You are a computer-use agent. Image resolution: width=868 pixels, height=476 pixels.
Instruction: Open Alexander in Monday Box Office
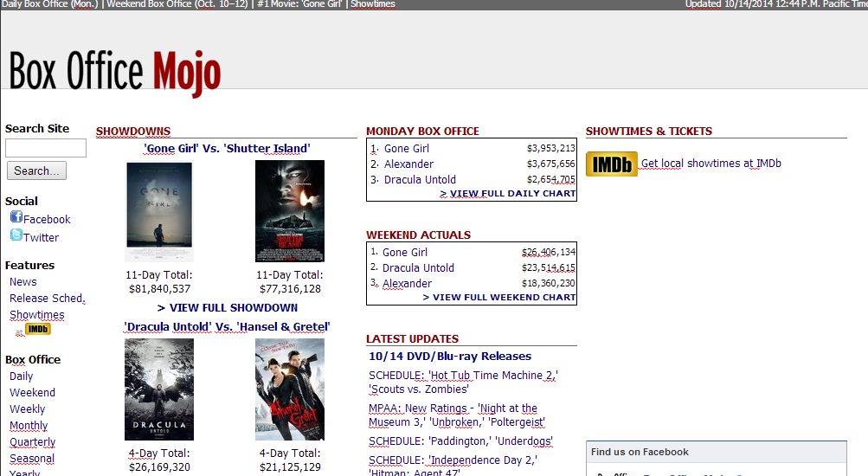click(408, 164)
